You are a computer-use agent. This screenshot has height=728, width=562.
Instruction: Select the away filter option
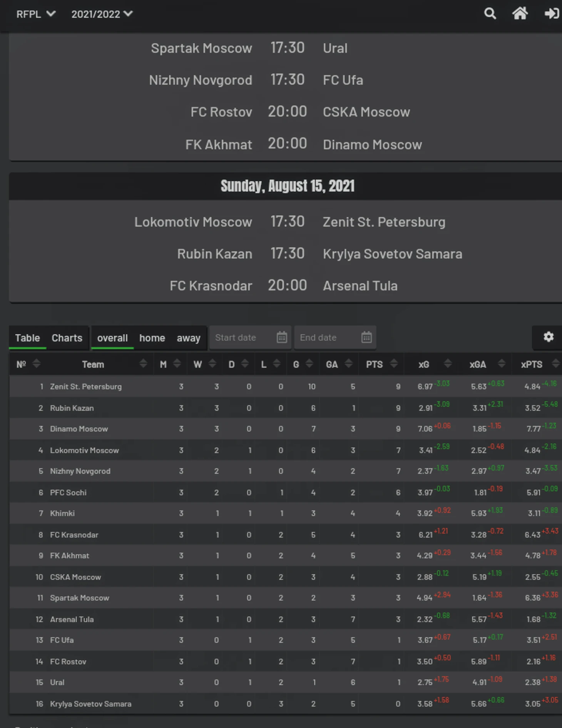[x=188, y=338]
